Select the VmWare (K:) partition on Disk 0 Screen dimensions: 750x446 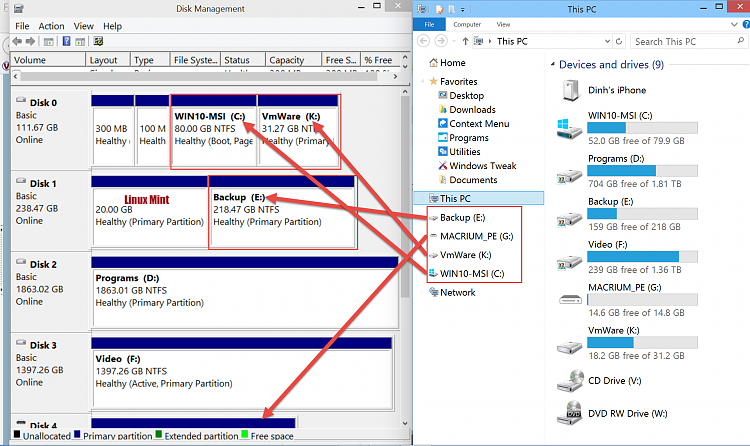coord(298,130)
